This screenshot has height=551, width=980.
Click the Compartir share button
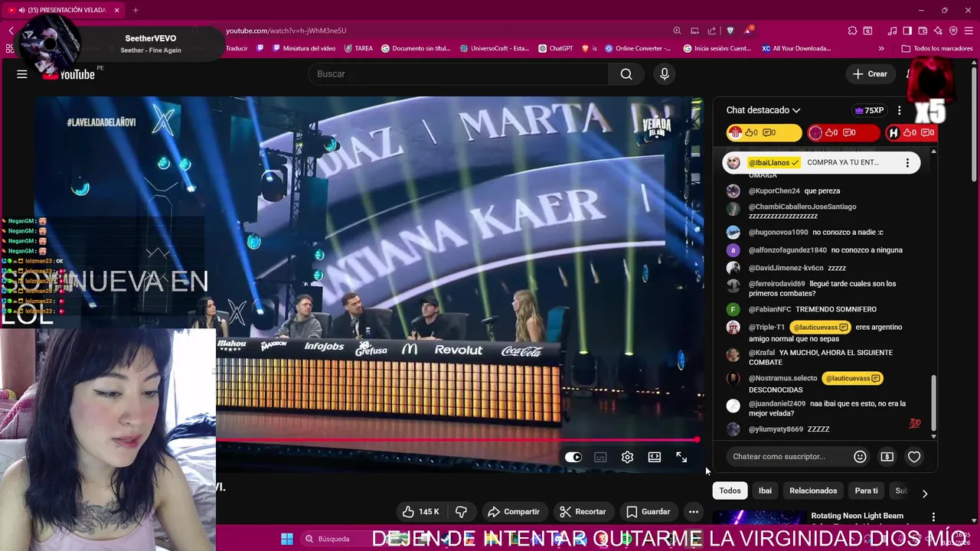click(x=514, y=512)
